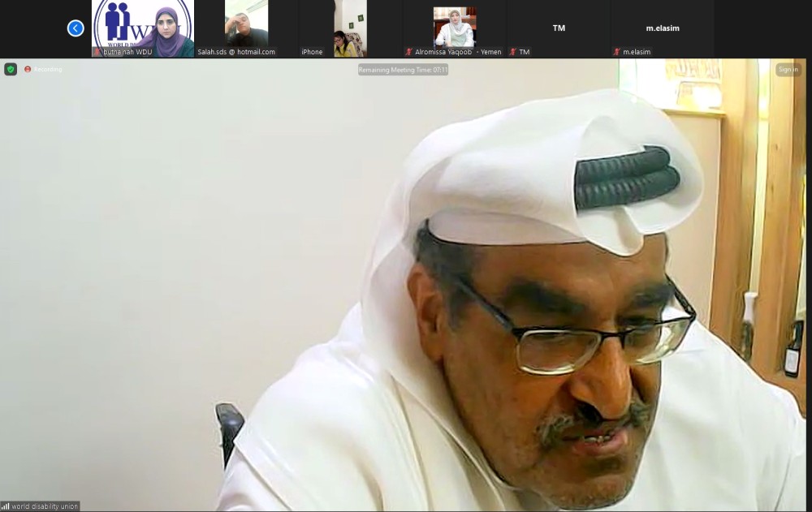Image resolution: width=812 pixels, height=512 pixels.
Task: Select the butnainah WDU video thumbnail
Action: pos(143,28)
